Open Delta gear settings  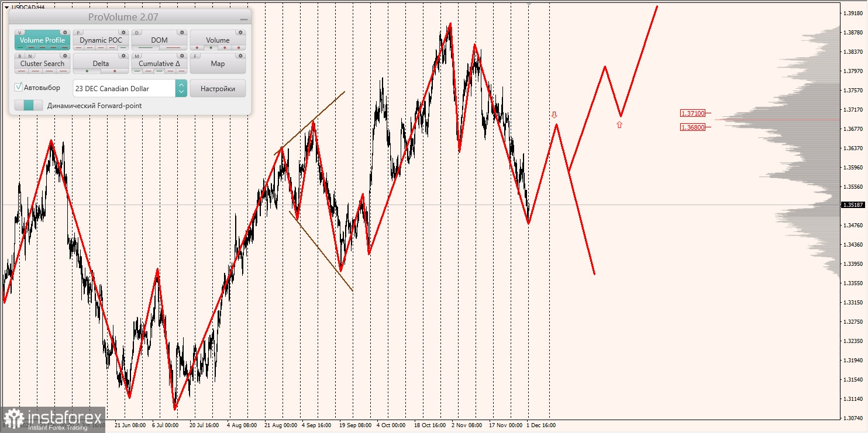123,56
